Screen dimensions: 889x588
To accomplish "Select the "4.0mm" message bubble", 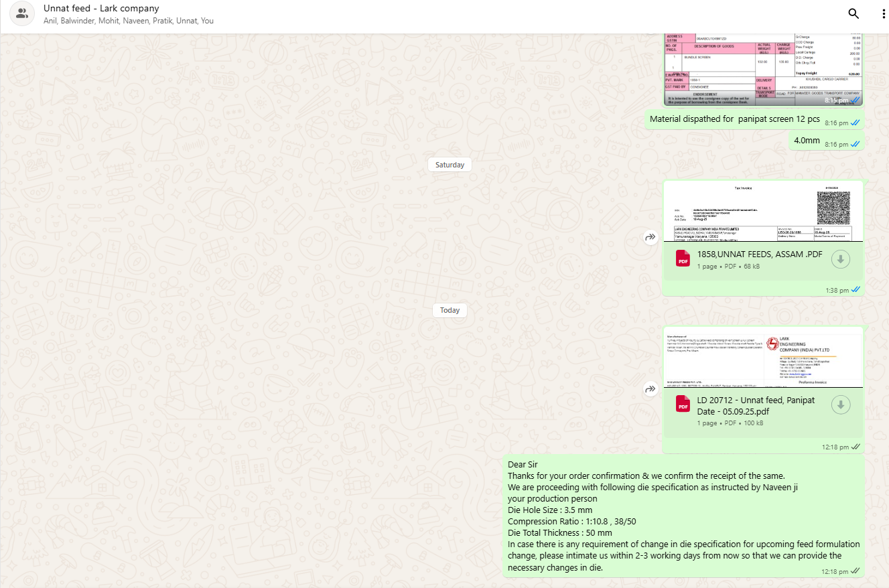I will pyautogui.click(x=807, y=141).
